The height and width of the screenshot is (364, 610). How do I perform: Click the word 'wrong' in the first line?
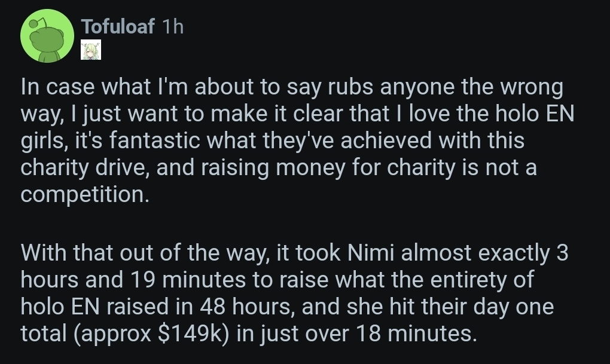(533, 88)
